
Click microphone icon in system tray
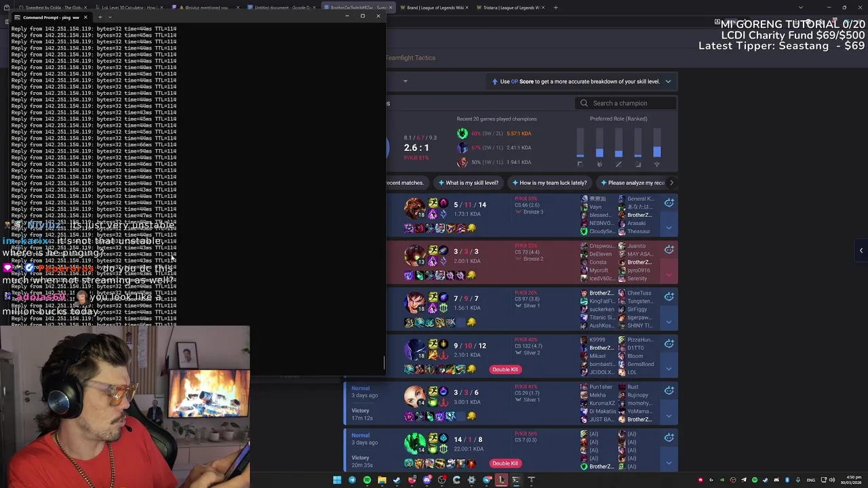798,480
